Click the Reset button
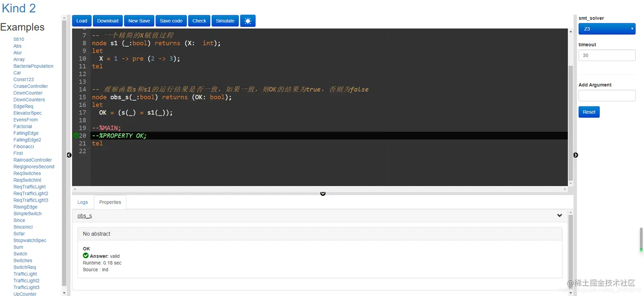Image resolution: width=644 pixels, height=296 pixels. (x=589, y=112)
